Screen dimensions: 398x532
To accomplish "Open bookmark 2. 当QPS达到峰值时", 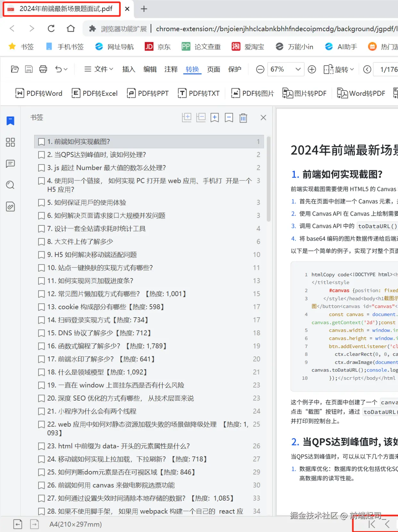I will pyautogui.click(x=149, y=155).
